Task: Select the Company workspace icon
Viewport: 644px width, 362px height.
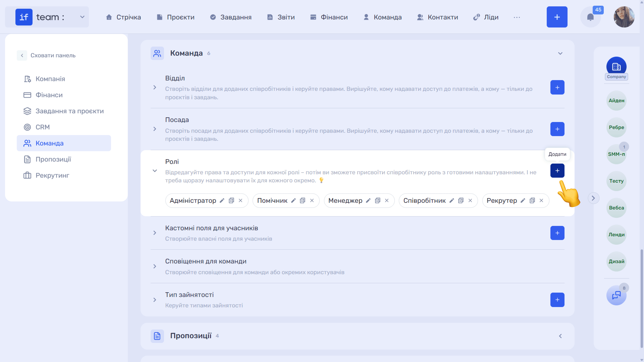Action: 616,67
